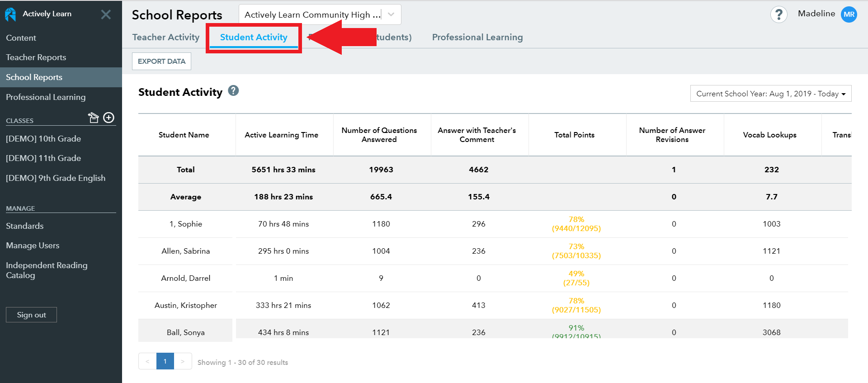This screenshot has height=383, width=868.
Task: Open the school selector dropdown
Action: click(320, 14)
